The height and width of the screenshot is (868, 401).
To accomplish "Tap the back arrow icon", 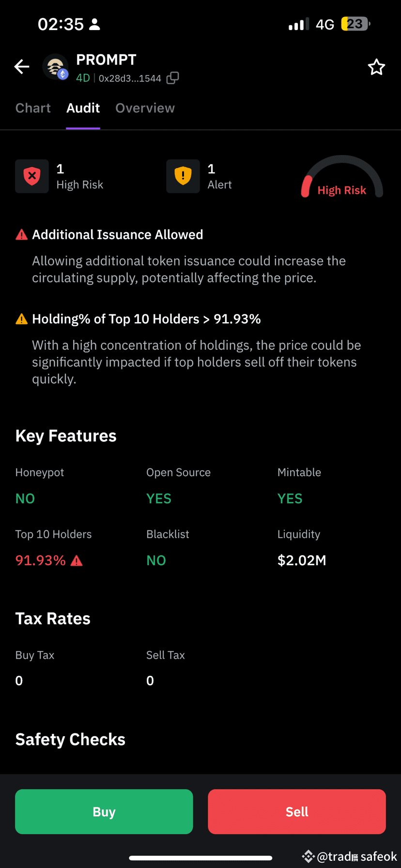I will pos(21,66).
